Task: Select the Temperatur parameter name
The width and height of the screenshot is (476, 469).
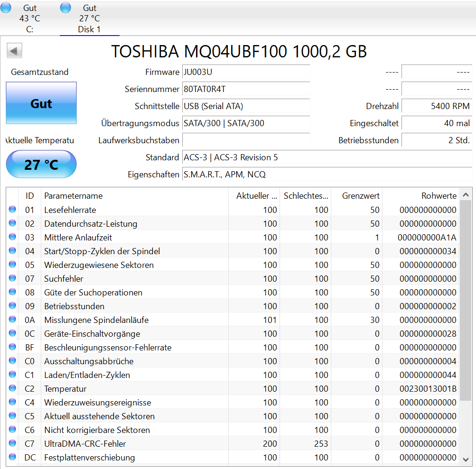Action: [65, 389]
